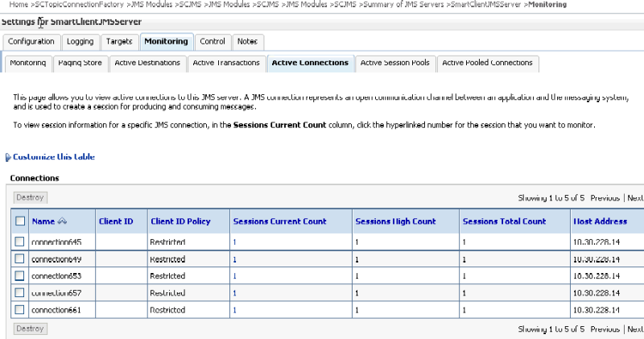Tick the select-all checkbox in table header
Screen dimensions: 644x339
point(20,221)
